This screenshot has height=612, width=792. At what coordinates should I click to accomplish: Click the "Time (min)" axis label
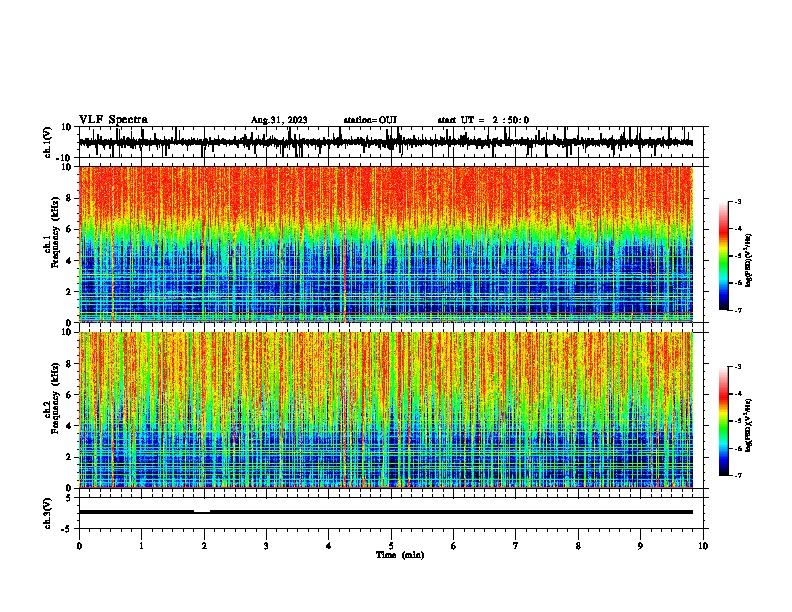click(400, 555)
